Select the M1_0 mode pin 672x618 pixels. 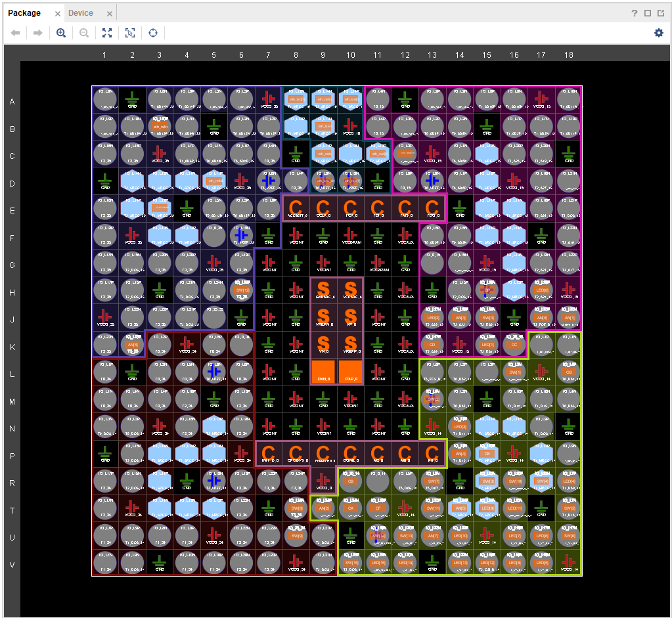tap(432, 454)
